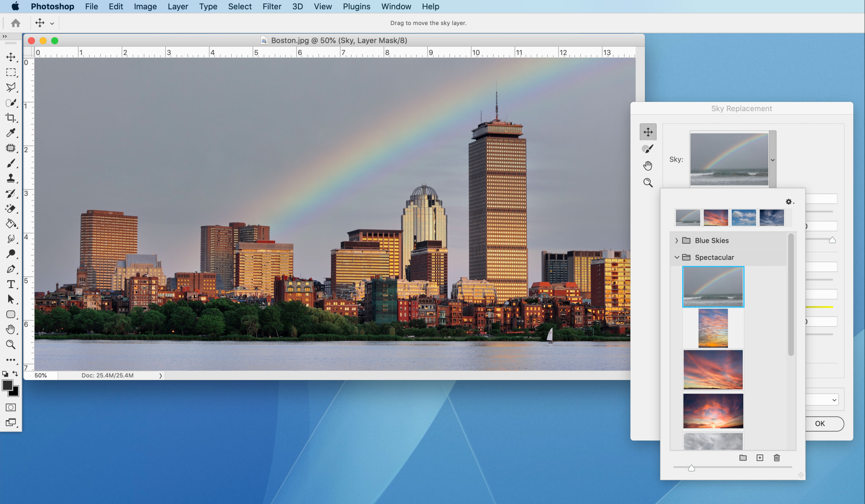Image resolution: width=865 pixels, height=504 pixels.
Task: Select the Rectangular Marquee tool
Action: pyautogui.click(x=10, y=72)
